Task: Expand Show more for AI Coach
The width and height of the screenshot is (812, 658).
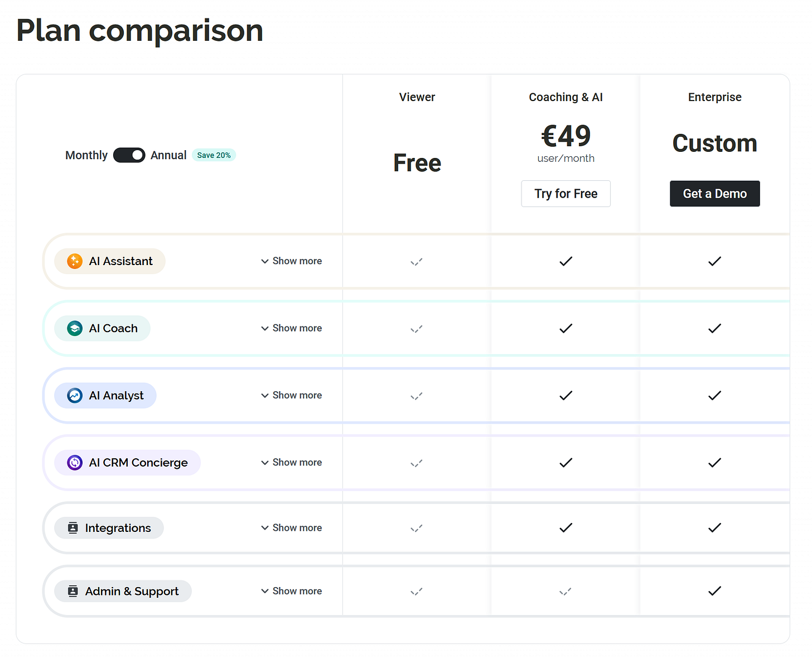Action: click(292, 328)
